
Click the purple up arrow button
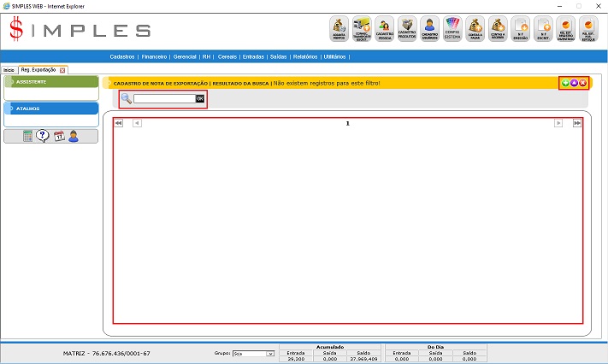(x=574, y=83)
